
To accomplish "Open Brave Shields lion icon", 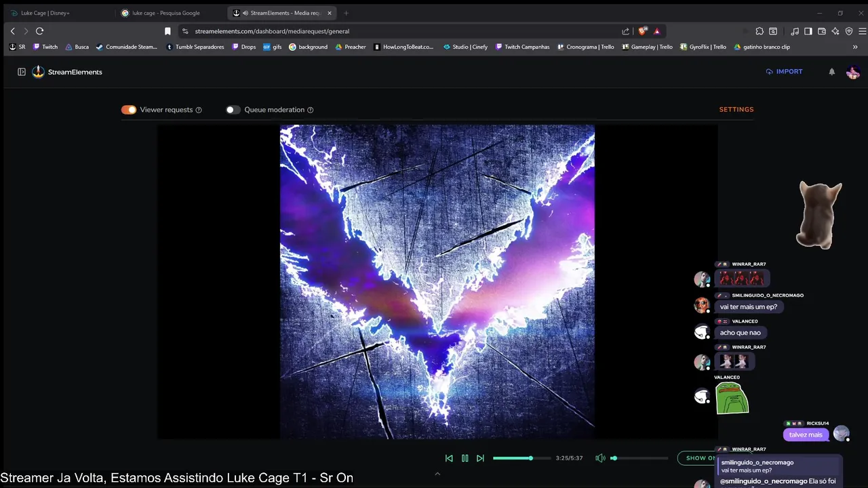I will pyautogui.click(x=643, y=31).
